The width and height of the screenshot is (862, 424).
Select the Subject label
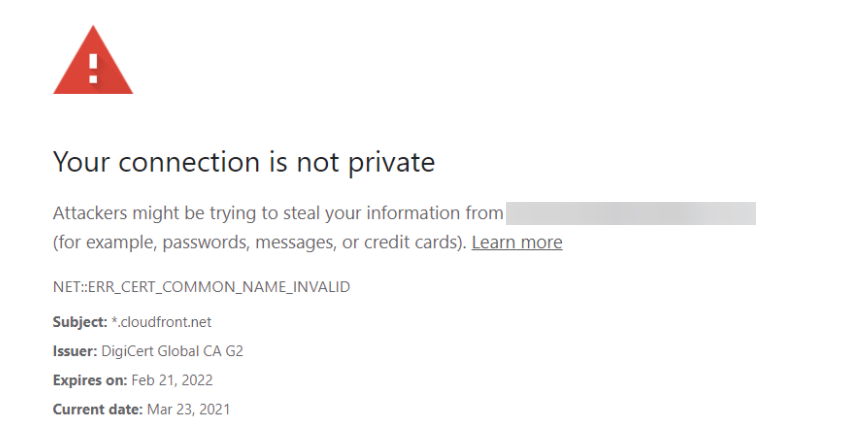coord(80,322)
